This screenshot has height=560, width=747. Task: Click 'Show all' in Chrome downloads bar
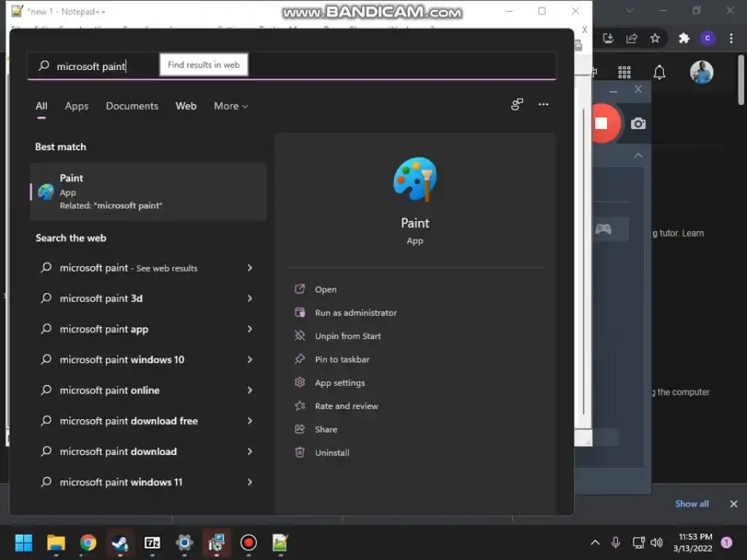(692, 504)
